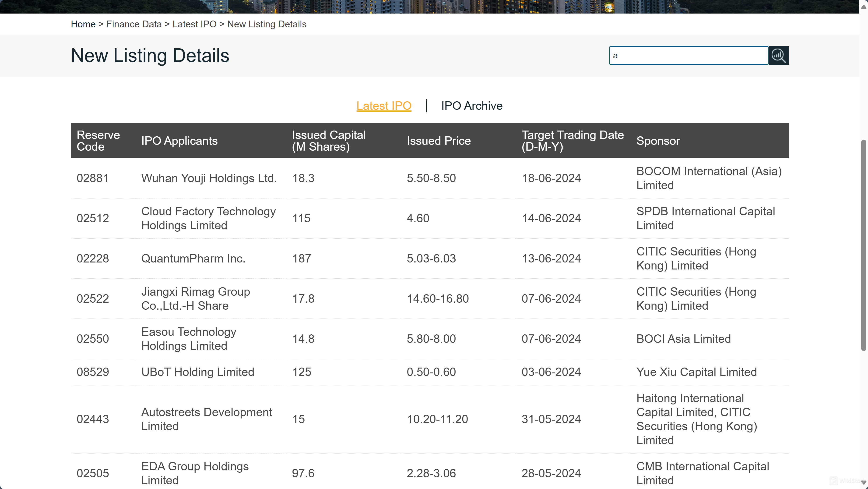Click the scrollbar up arrow

pos(863,7)
